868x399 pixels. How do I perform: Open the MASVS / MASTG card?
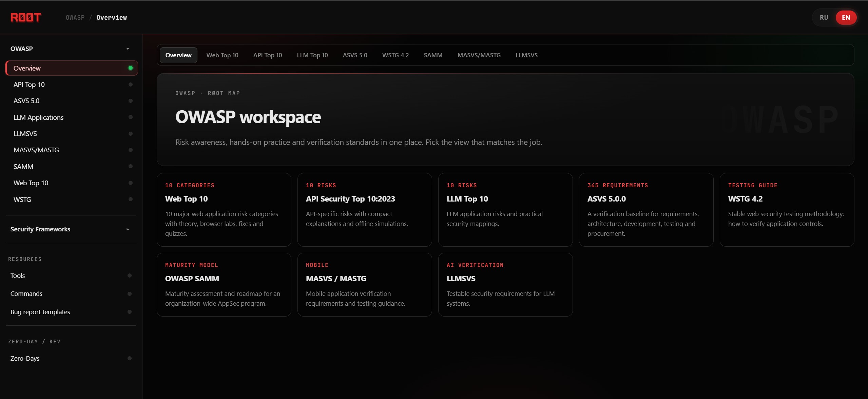[365, 285]
